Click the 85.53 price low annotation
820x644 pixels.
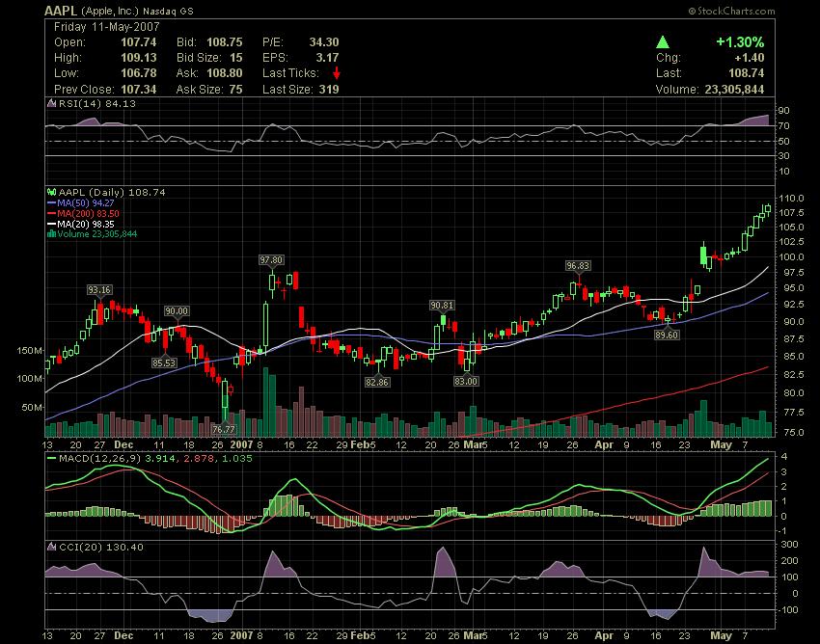[164, 362]
